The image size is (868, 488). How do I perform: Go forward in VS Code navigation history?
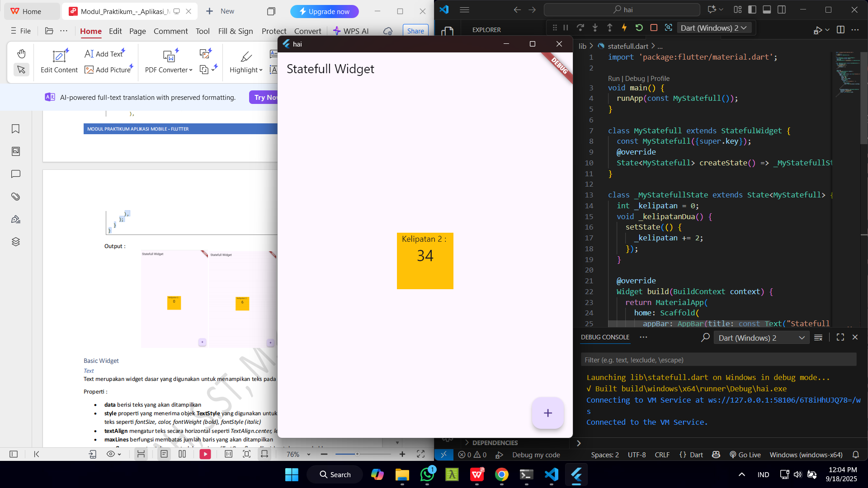coord(532,9)
